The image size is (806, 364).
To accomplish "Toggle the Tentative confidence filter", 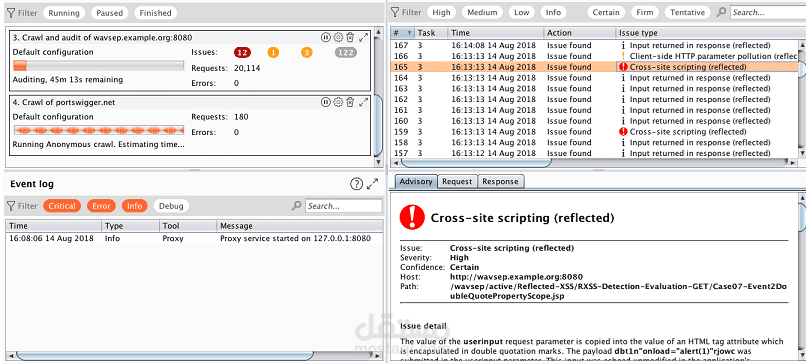I will (x=687, y=12).
